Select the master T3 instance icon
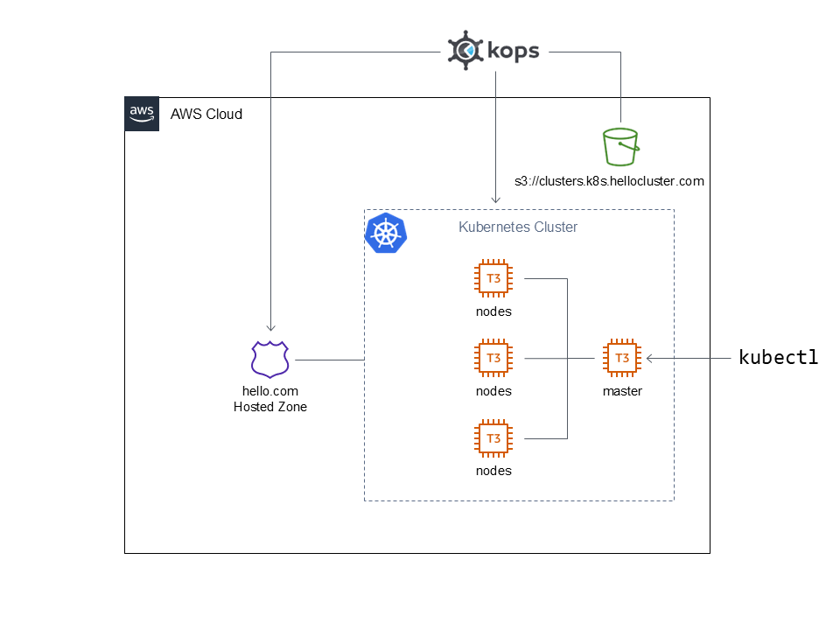Screen dimensions: 840x630 622,358
